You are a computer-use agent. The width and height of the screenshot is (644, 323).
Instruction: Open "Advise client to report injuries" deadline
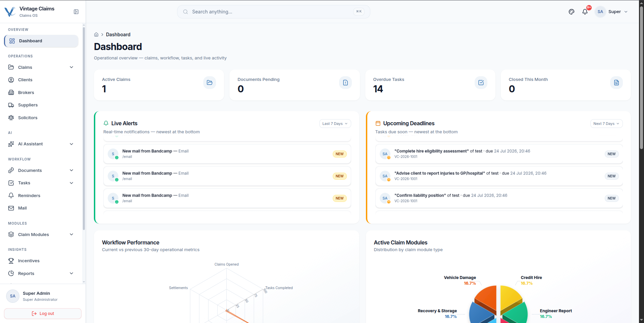click(499, 176)
